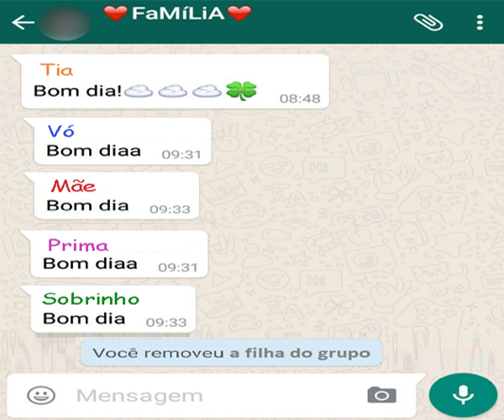Tap Prima's sender name

point(78,245)
